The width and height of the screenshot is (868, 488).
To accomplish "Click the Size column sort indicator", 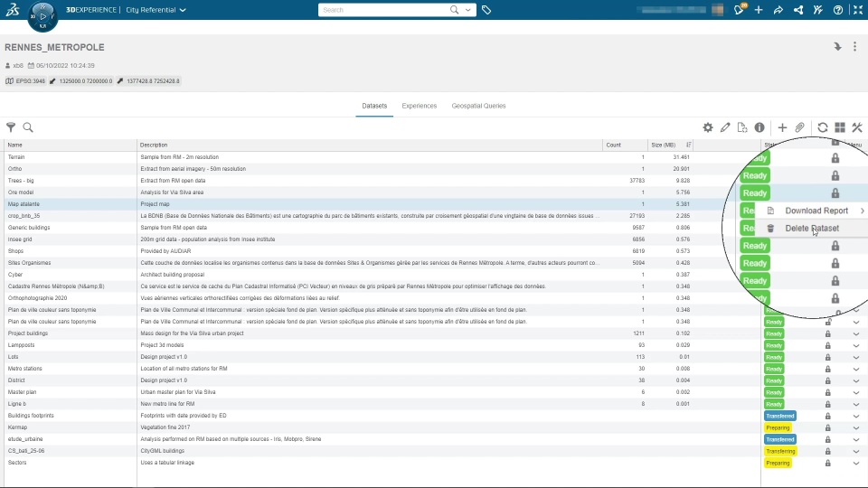I will point(689,145).
